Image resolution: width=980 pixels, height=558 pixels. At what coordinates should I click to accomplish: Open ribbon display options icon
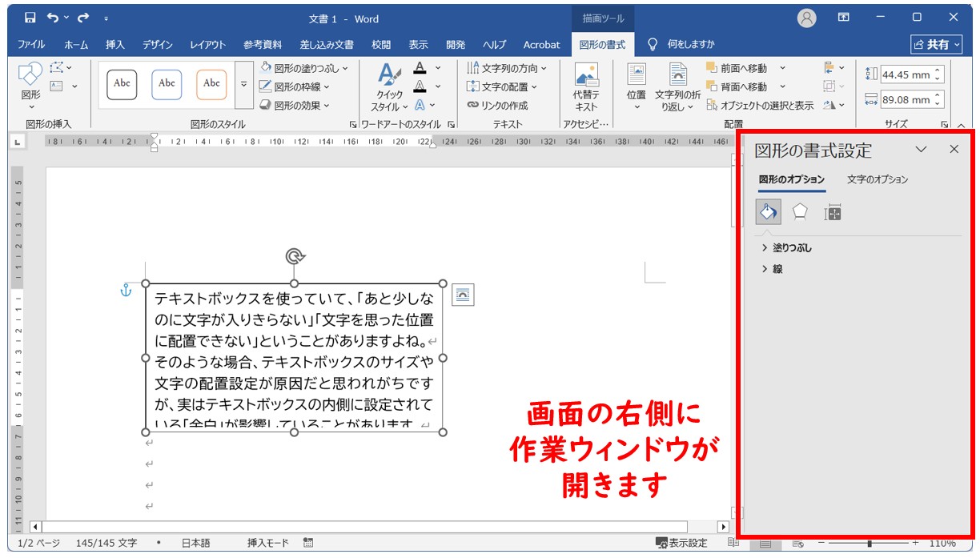(x=843, y=17)
